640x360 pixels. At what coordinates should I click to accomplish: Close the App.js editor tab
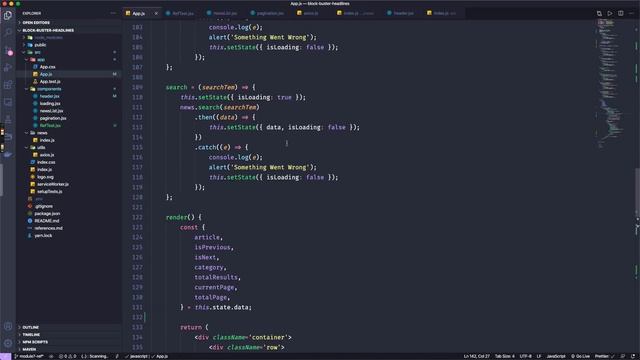tap(156, 13)
